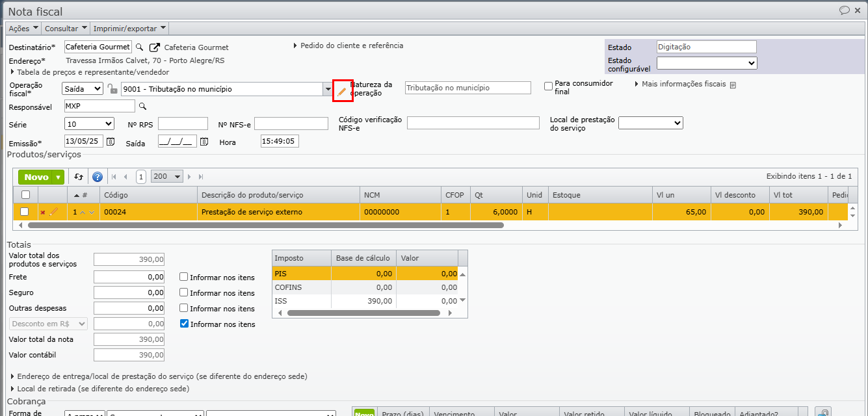The width and height of the screenshot is (868, 416).
Task: Click Código column header
Action: (x=148, y=194)
